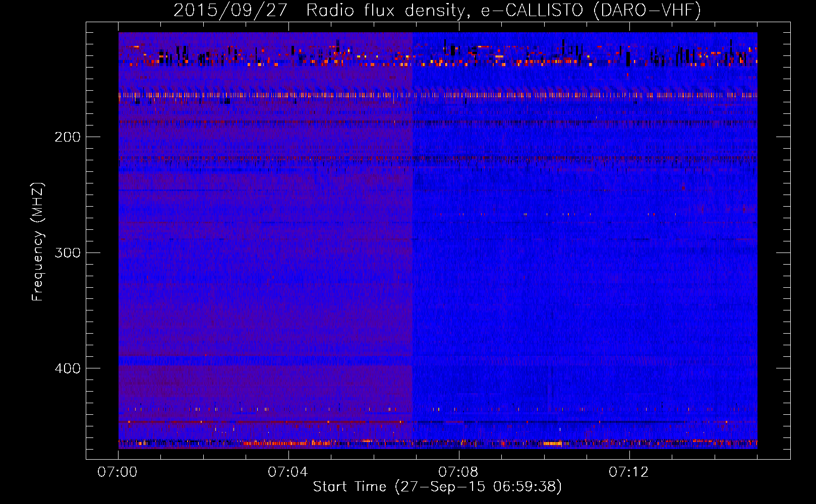Click the 400 frequency tick label

tap(68, 368)
